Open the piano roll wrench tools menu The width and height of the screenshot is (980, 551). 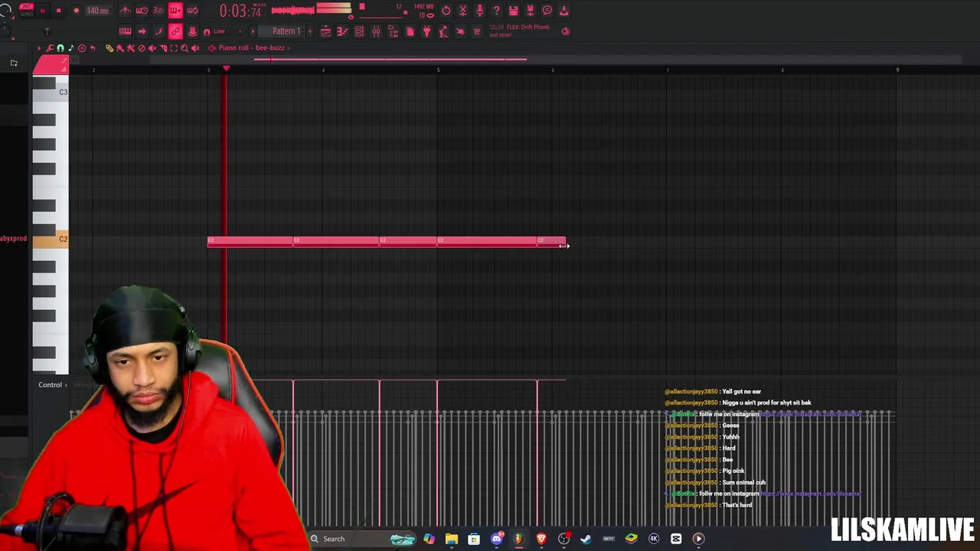50,48
